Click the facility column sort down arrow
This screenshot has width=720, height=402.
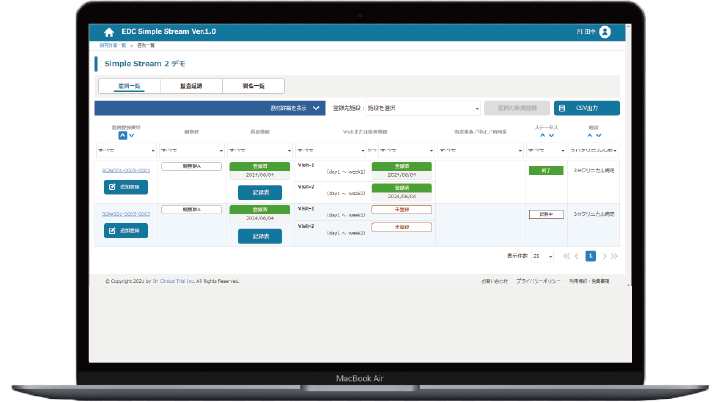pyautogui.click(x=599, y=136)
